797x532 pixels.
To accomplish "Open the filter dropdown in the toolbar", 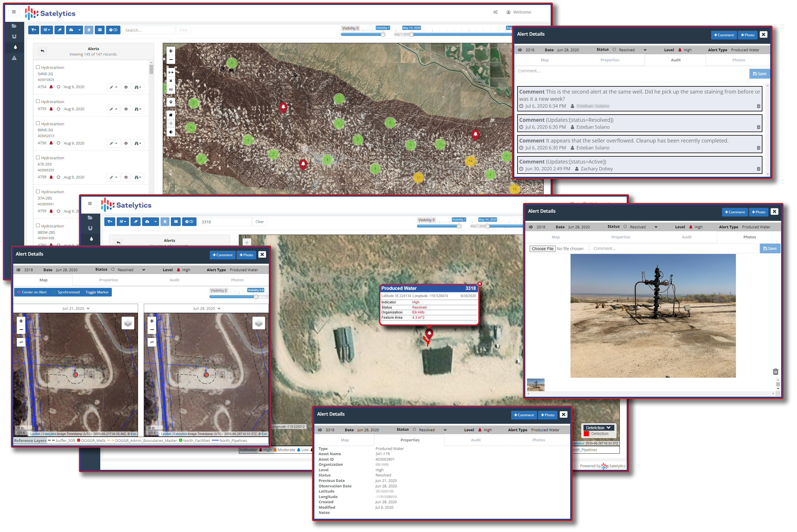I will tap(34, 30).
